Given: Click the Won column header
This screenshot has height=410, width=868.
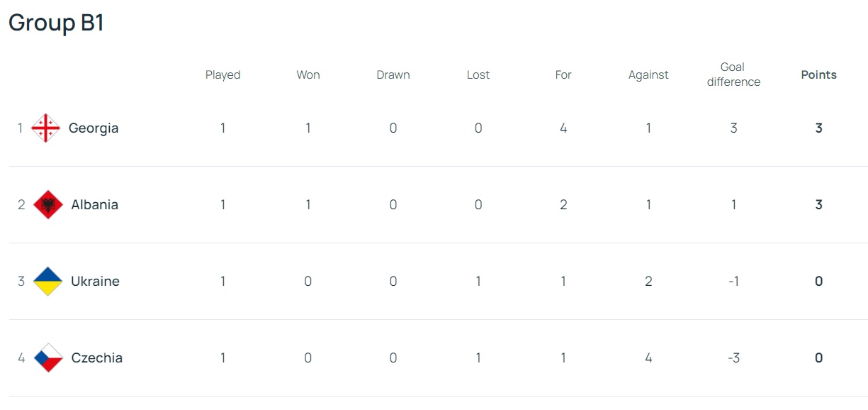Looking at the screenshot, I should pos(308,74).
